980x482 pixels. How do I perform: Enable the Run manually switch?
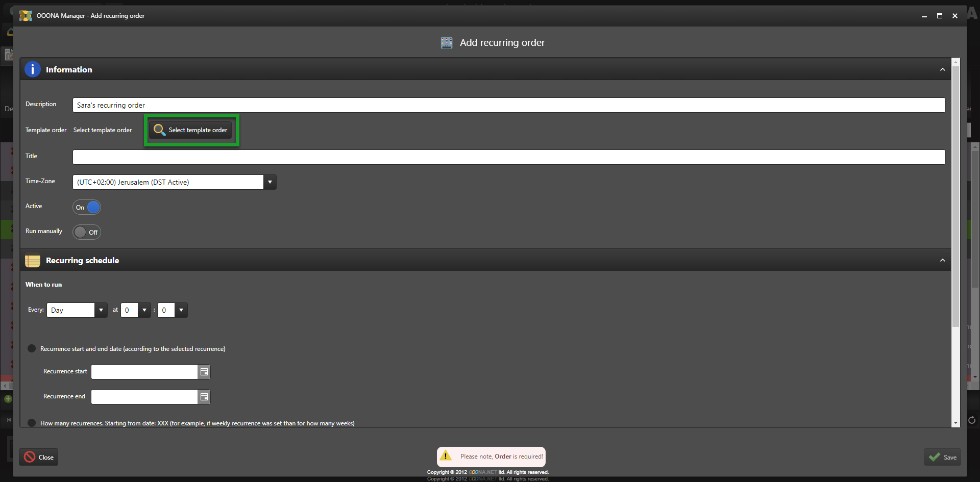coord(87,232)
